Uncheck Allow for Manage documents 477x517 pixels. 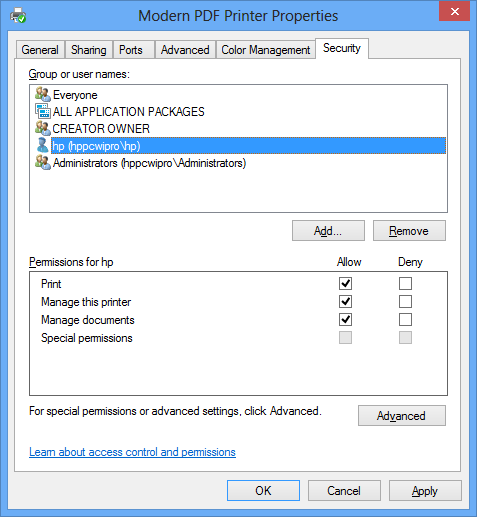point(345,320)
